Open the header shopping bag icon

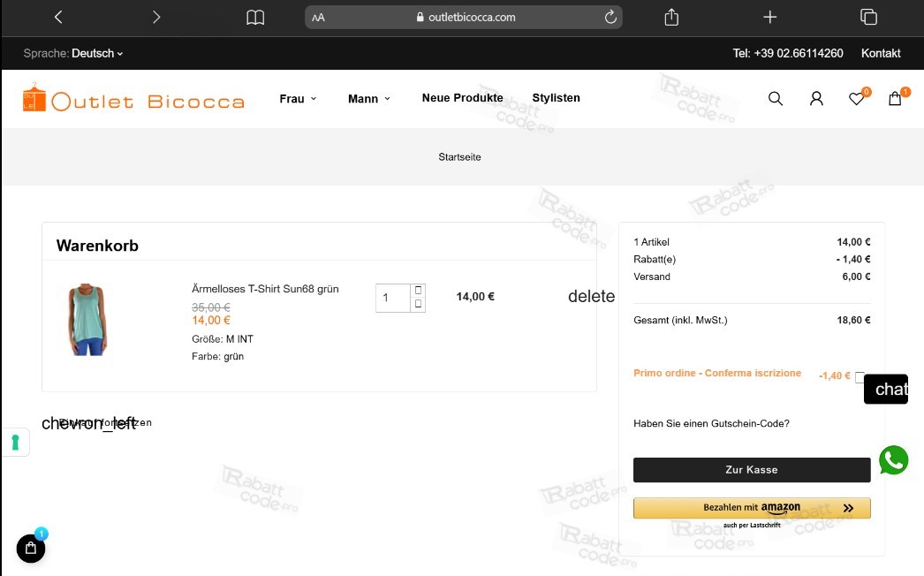point(897,97)
